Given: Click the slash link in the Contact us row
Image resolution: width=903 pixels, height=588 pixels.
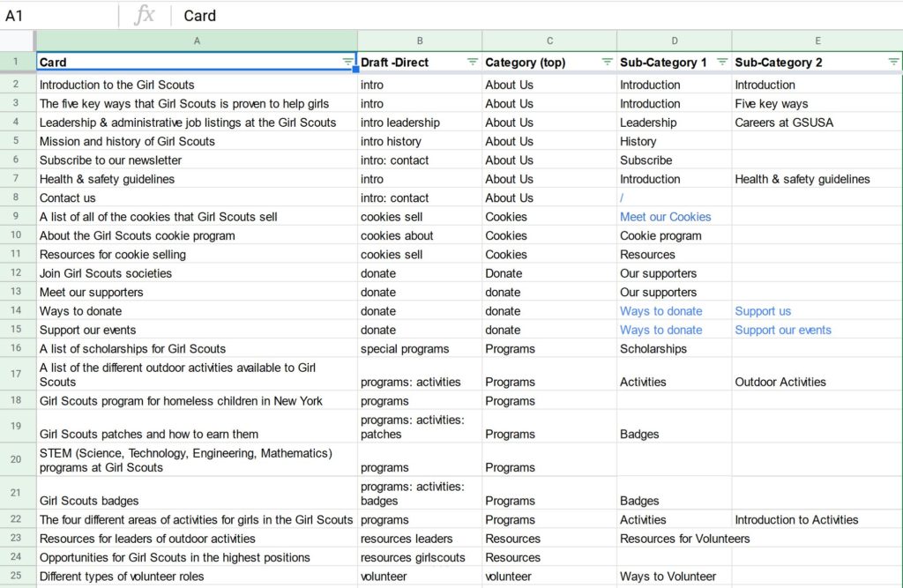Looking at the screenshot, I should tap(622, 198).
